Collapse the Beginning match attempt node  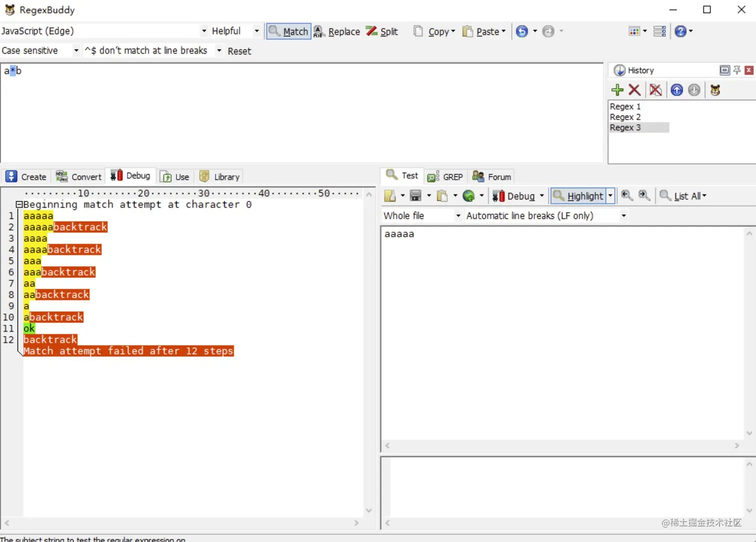point(19,204)
